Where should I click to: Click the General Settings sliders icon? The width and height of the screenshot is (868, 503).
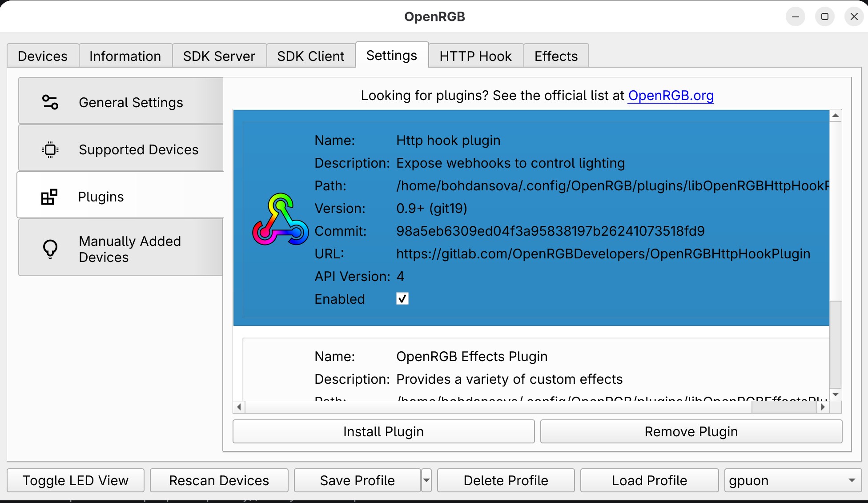coord(50,102)
